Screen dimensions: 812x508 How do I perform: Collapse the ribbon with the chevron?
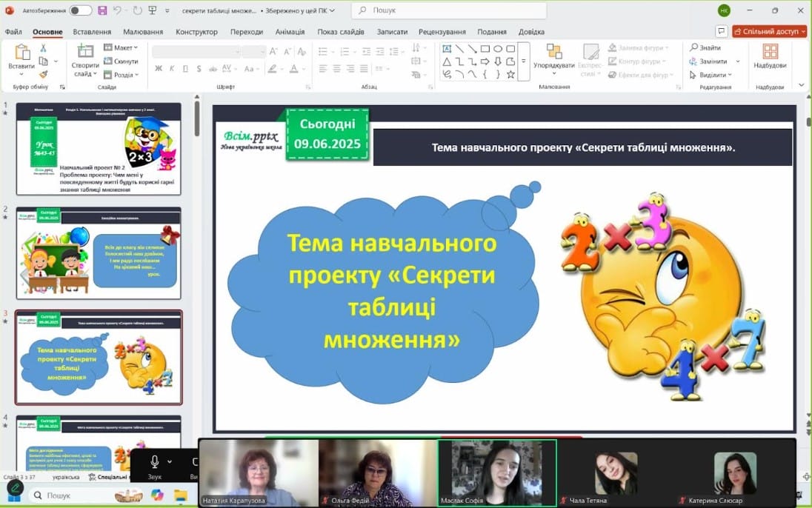802,85
